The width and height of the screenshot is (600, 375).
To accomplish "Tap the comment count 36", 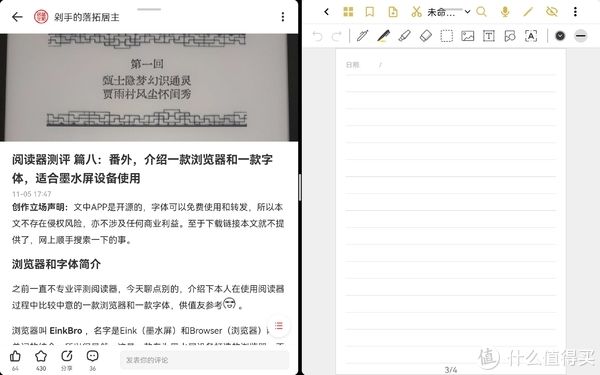I will 93,368.
